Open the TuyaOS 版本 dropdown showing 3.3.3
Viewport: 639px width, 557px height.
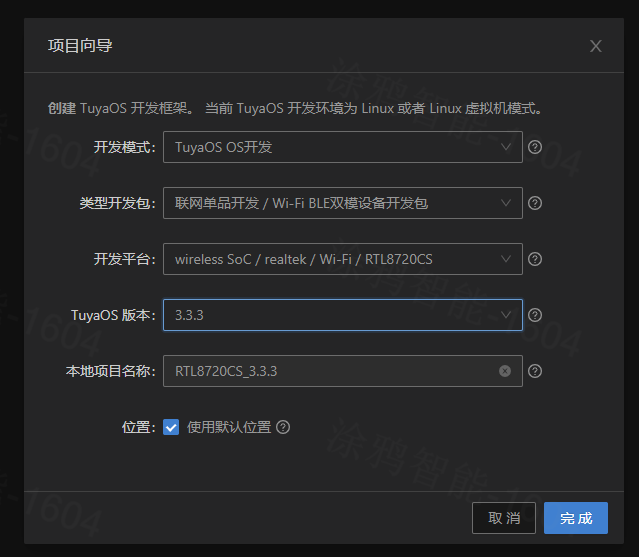click(343, 315)
